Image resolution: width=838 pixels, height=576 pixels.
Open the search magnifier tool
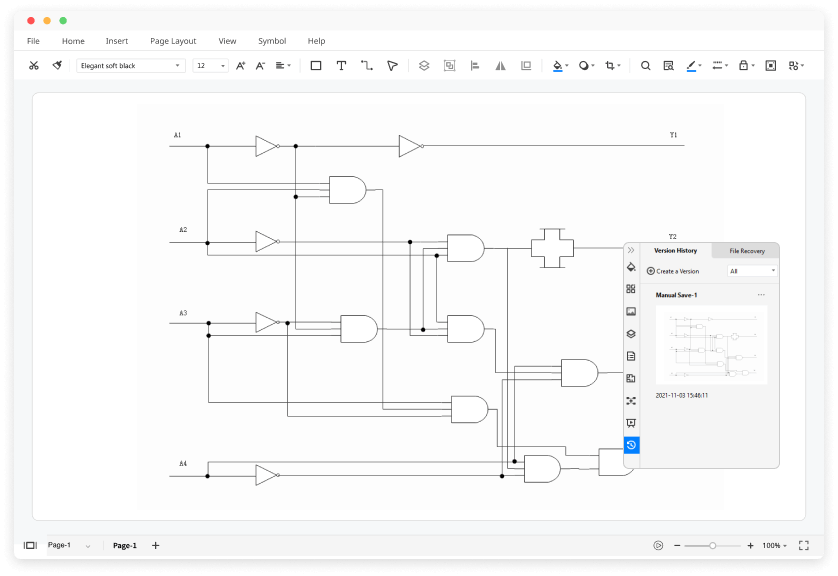(x=645, y=65)
